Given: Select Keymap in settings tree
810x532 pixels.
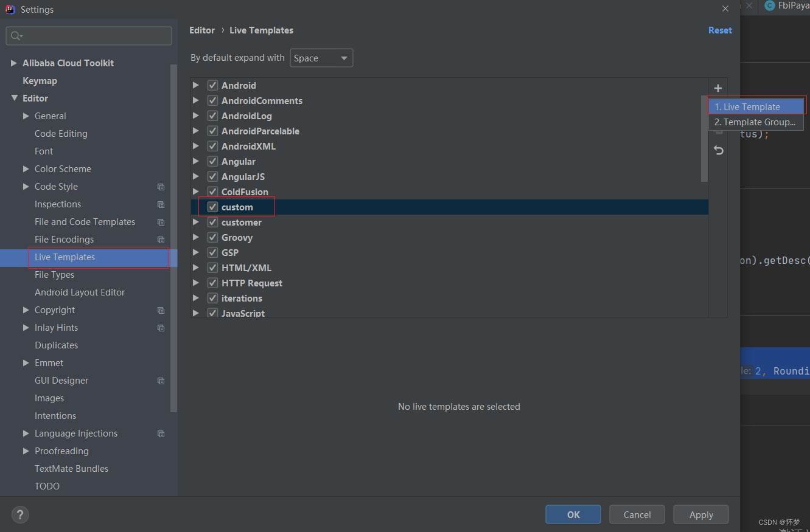Looking at the screenshot, I should click(x=40, y=80).
